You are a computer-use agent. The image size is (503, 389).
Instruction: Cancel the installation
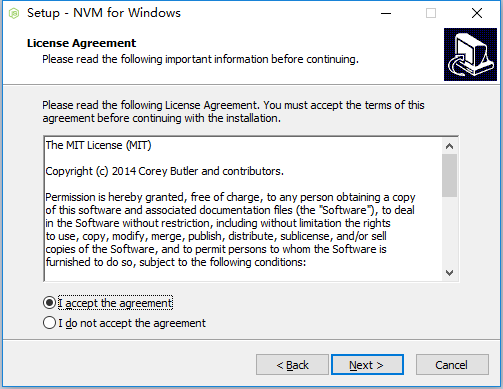[452, 365]
